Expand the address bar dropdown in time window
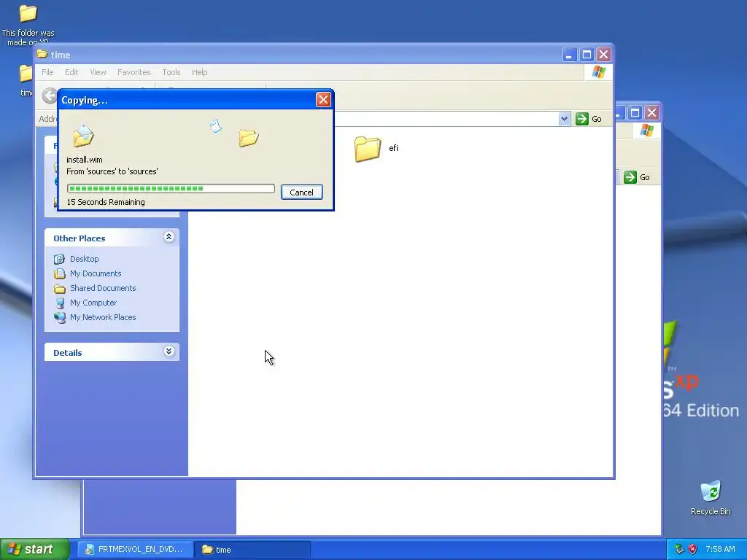 [x=564, y=119]
